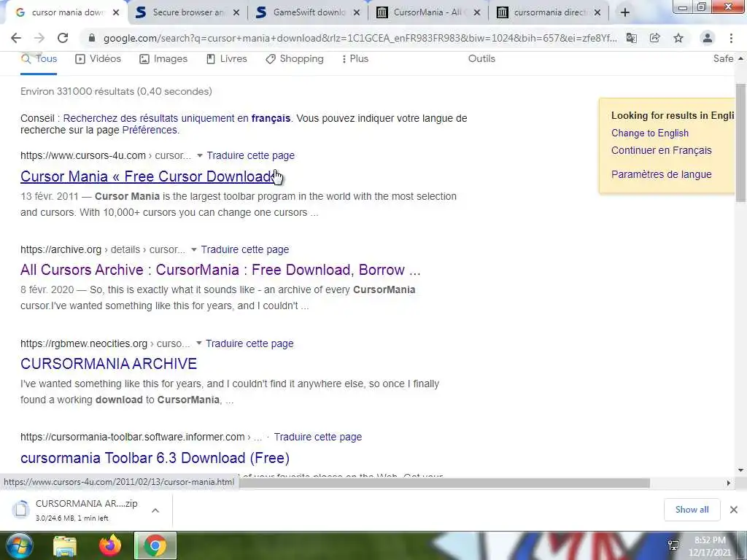Select the Shopping search filter
Viewport: 747px width, 560px height.
point(295,59)
